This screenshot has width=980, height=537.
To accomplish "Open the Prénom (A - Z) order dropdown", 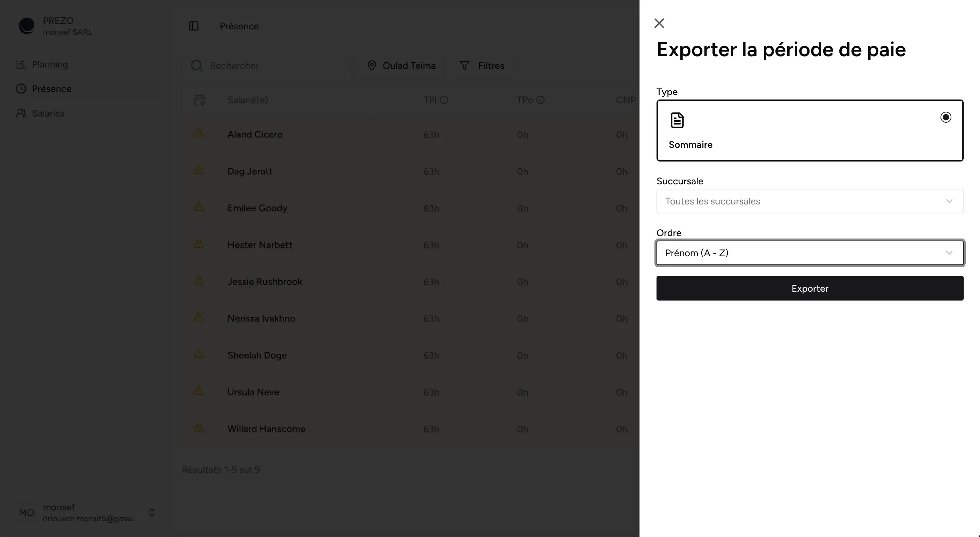I will click(x=809, y=253).
